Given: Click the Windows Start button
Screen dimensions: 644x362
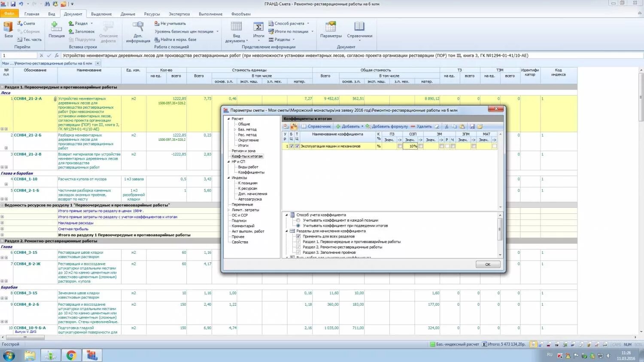Looking at the screenshot, I should click(x=9, y=356).
